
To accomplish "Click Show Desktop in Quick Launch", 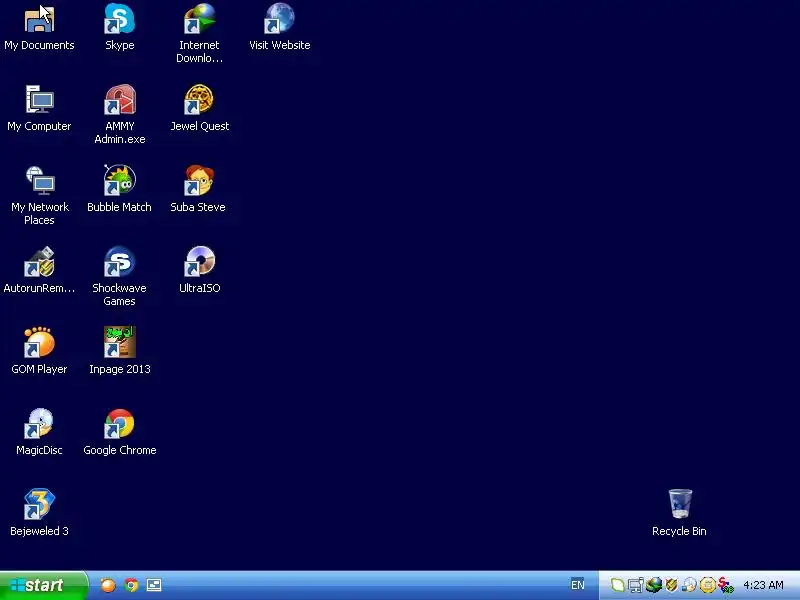I will point(154,585).
